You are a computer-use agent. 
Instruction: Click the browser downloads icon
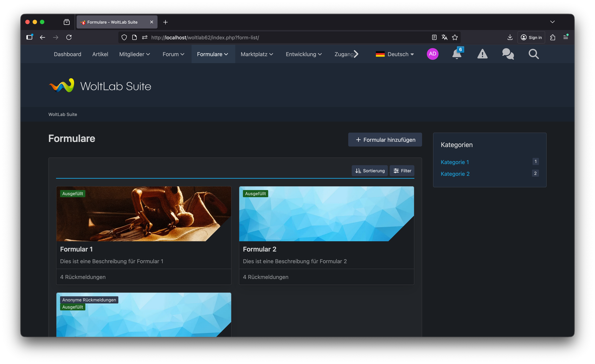click(510, 37)
